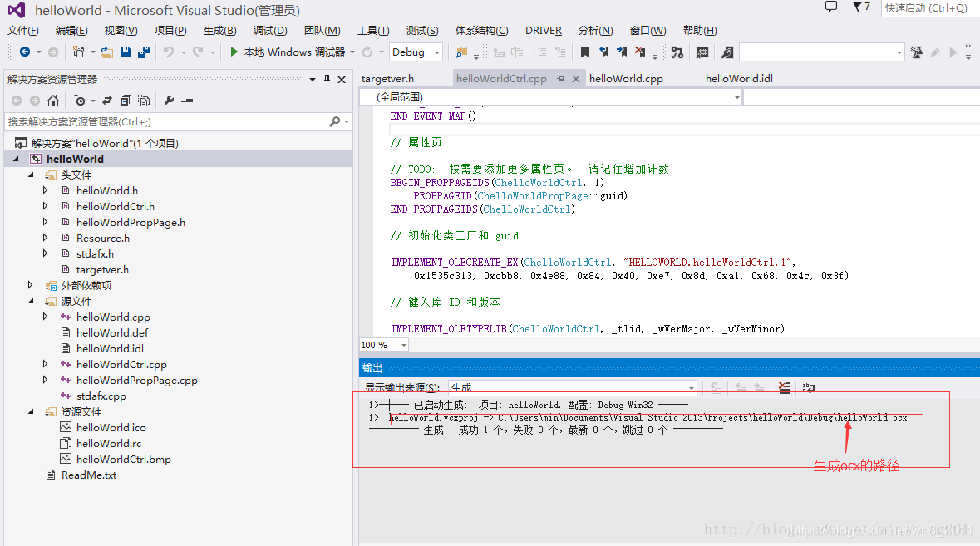Open the 生成(B) menu
The width and height of the screenshot is (980, 546).
(x=220, y=31)
